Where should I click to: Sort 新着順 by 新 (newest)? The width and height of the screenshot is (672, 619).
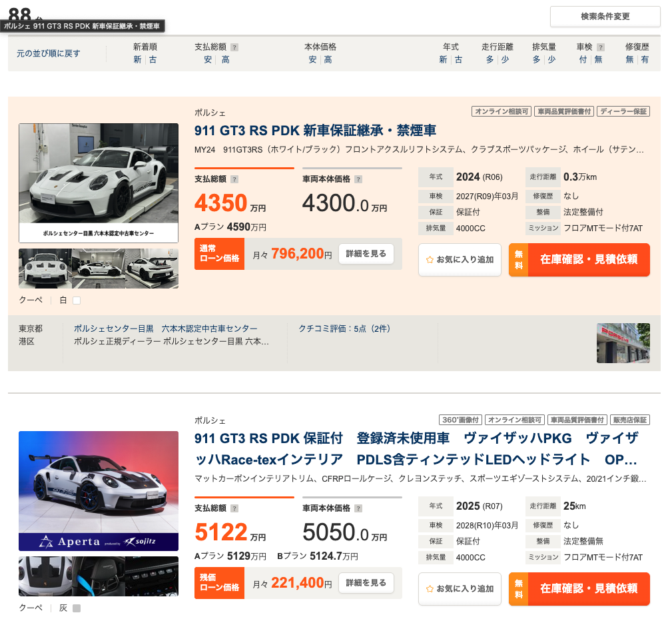137,59
